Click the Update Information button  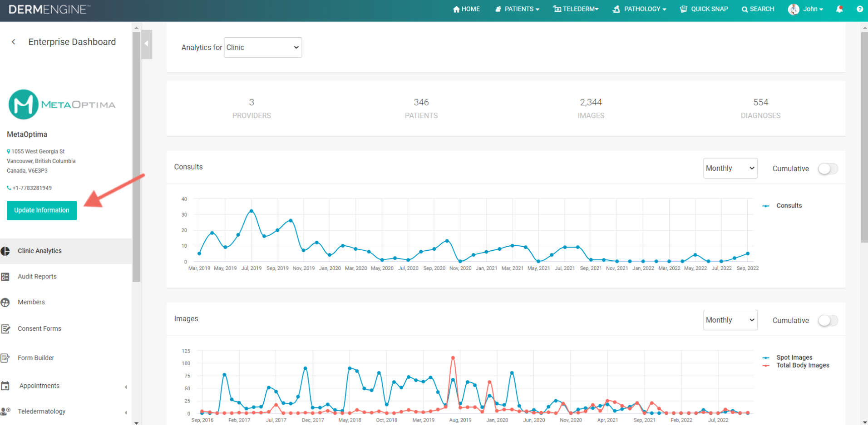42,210
